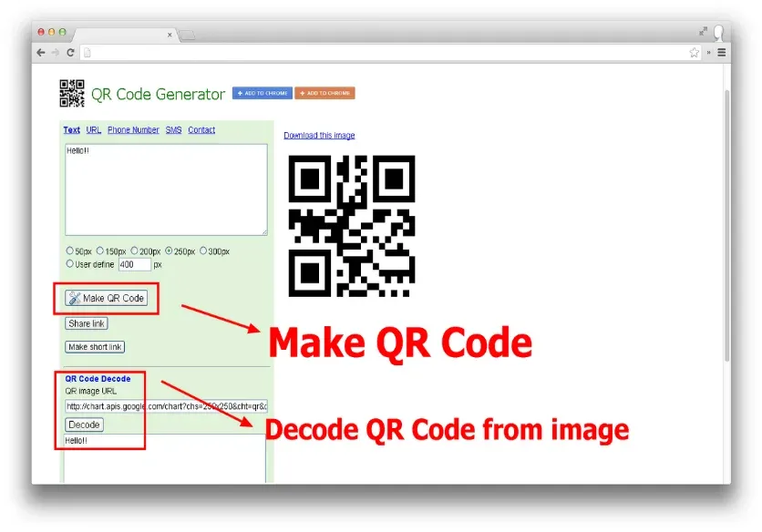This screenshot has height=532, width=762.
Task: Switch to the SMS tab
Action: tap(173, 129)
